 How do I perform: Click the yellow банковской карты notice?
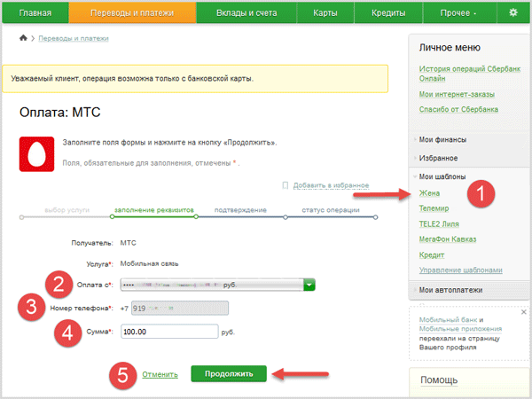195,79
